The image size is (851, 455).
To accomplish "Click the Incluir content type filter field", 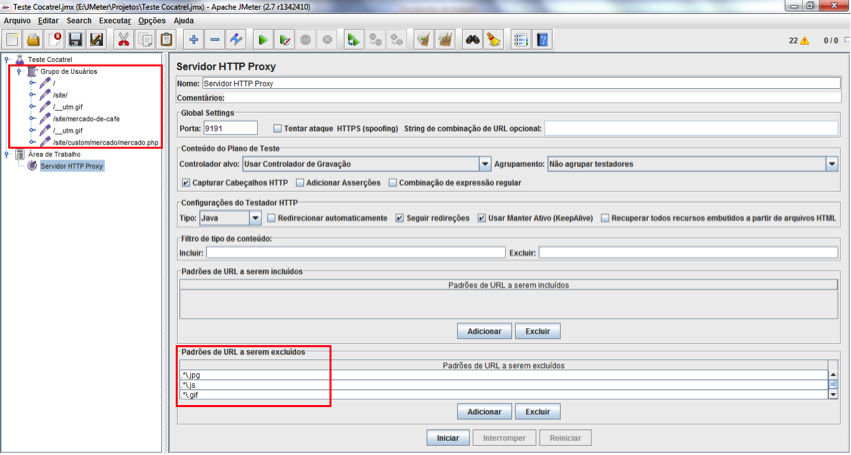I will (x=355, y=252).
